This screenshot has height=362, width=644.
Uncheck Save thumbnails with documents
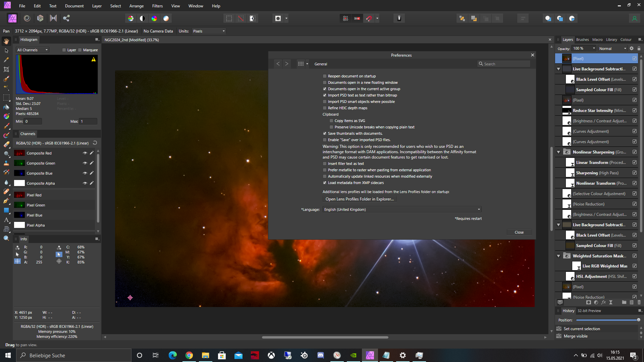tap(324, 133)
